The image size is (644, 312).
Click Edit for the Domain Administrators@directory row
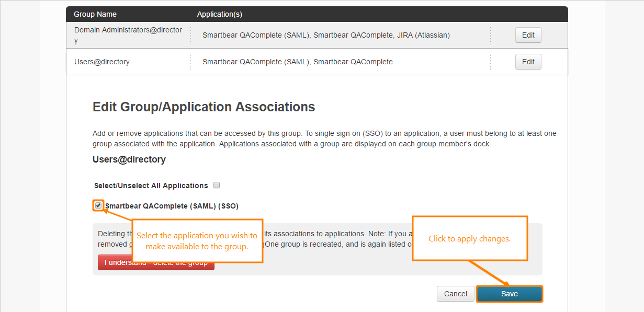tap(528, 35)
